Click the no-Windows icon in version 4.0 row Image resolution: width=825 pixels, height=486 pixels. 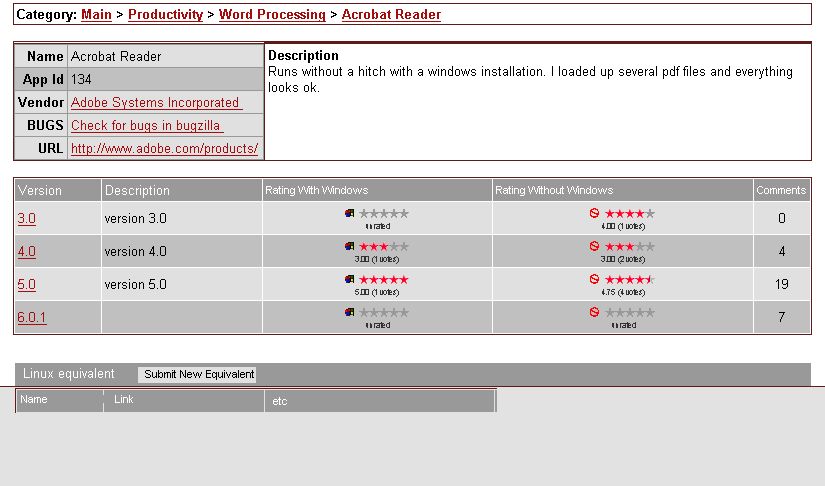[595, 246]
